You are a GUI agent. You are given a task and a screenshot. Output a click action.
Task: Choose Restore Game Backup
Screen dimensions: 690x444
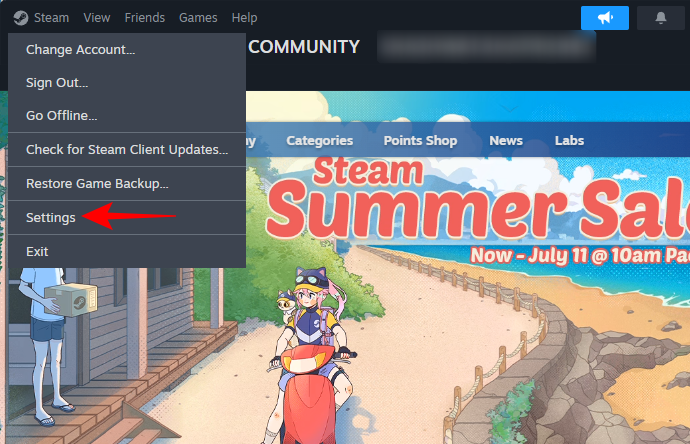[x=127, y=183]
